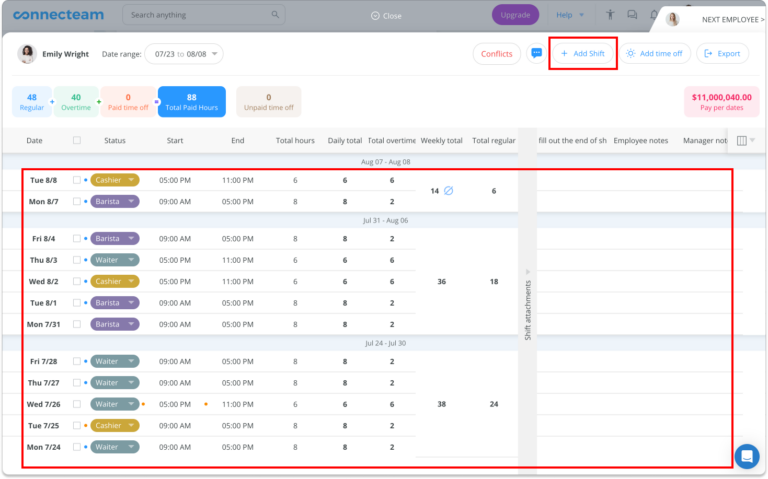
Task: Open Barista status dropdown for Mon 8/7
Action: tap(115, 201)
